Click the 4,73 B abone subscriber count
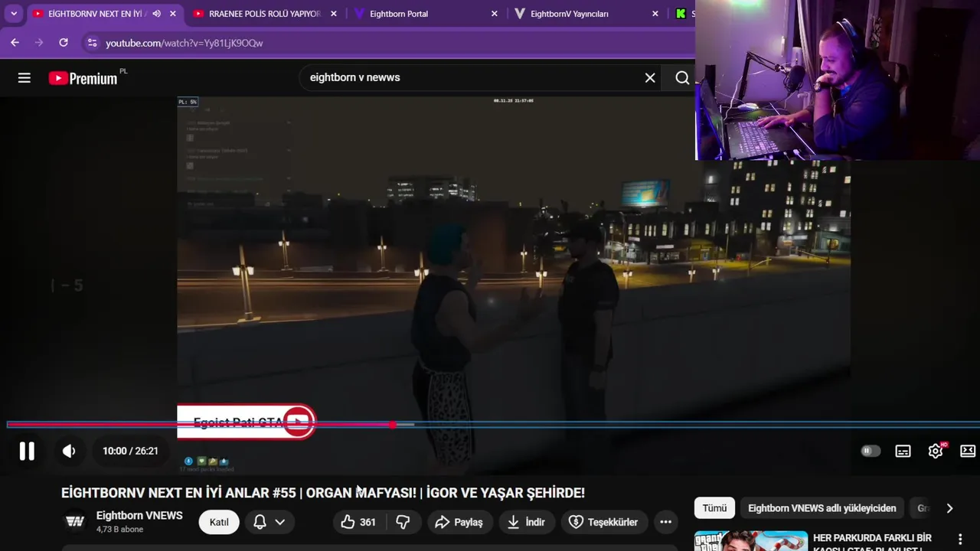 click(121, 529)
